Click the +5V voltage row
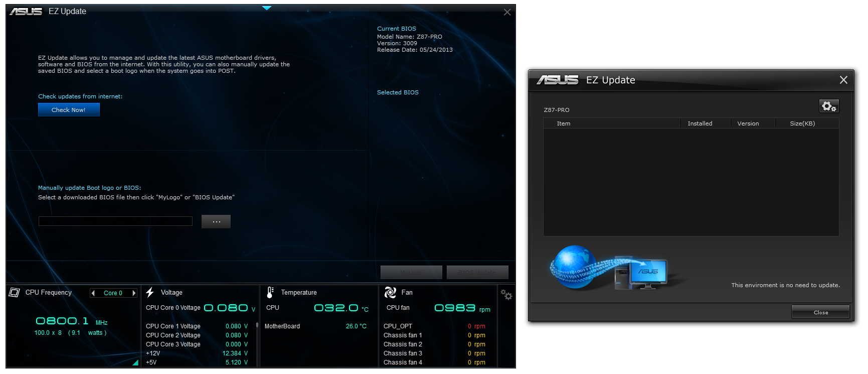 point(197,362)
